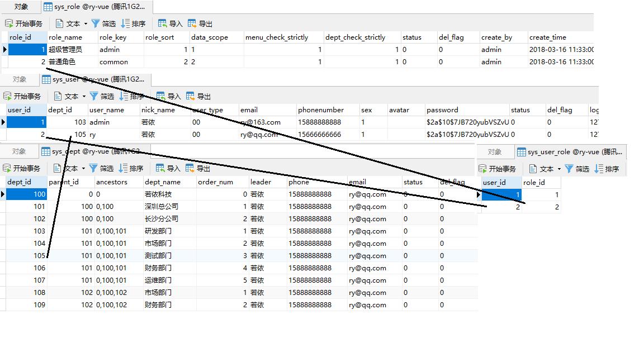Image resolution: width=644 pixels, height=362 pixels.
Task: Click the nick_name column header
Action: tap(165, 110)
